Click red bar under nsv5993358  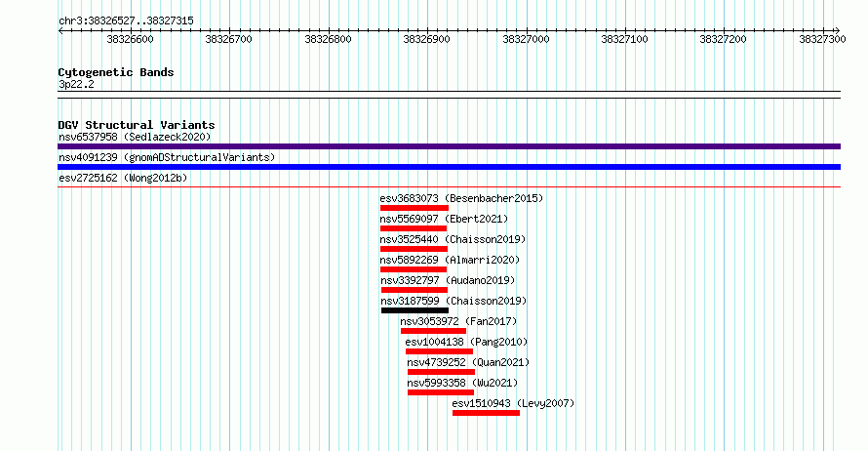point(441,392)
